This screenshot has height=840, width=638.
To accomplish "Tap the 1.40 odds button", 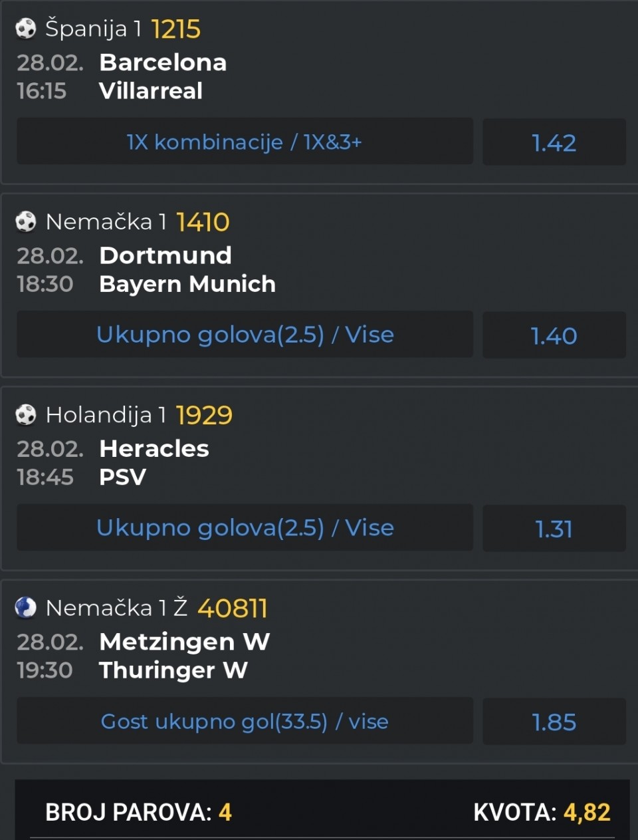I will [x=554, y=335].
